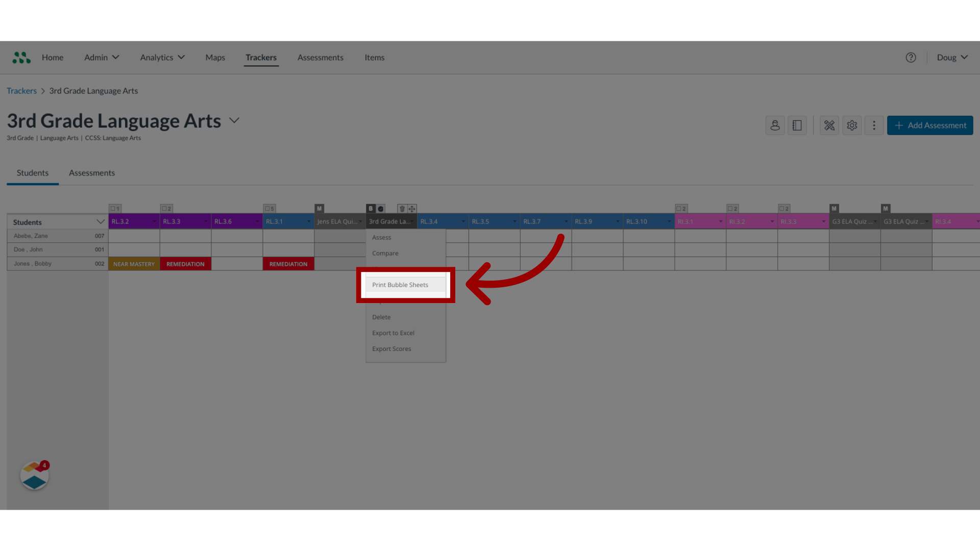
Task: Select the Assessments tab
Action: coord(91,172)
